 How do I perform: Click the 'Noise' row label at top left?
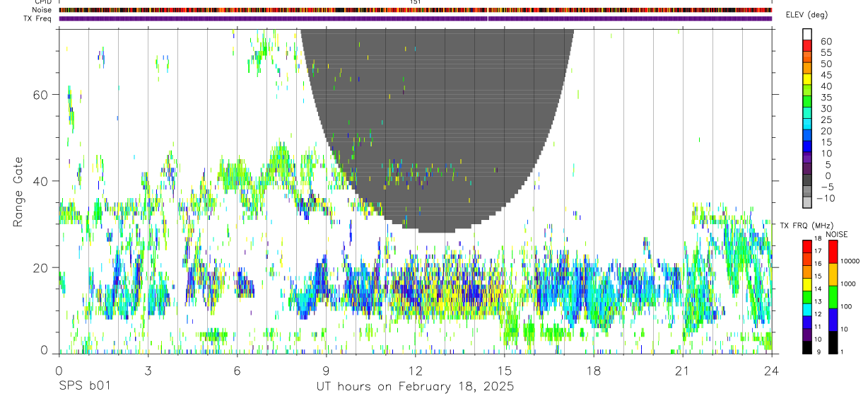point(43,10)
